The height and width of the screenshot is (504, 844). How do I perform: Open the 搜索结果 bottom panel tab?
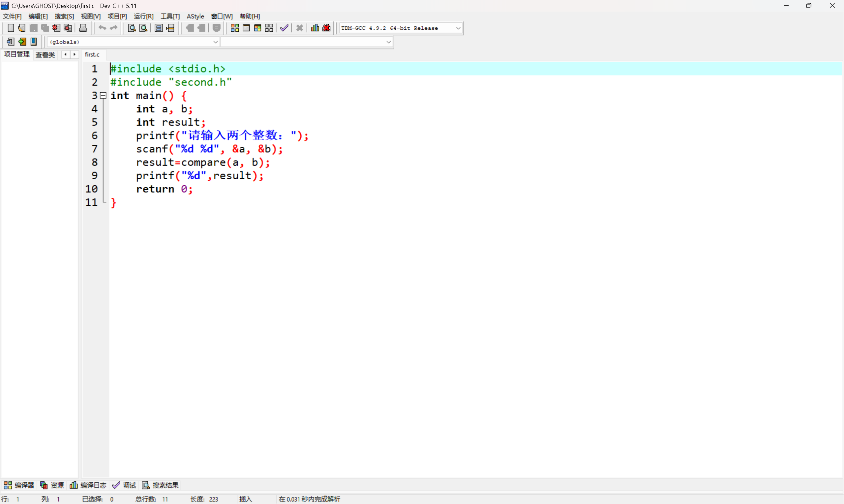click(160, 485)
